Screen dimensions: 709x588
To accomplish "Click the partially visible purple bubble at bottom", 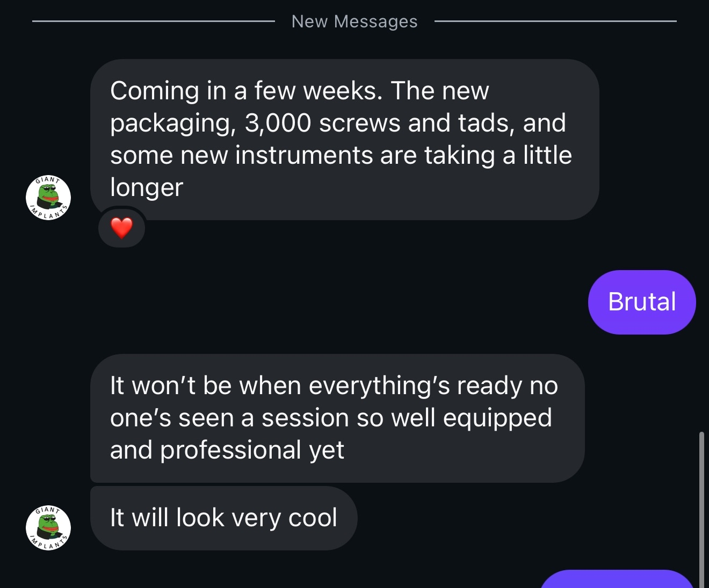I will 618,579.
